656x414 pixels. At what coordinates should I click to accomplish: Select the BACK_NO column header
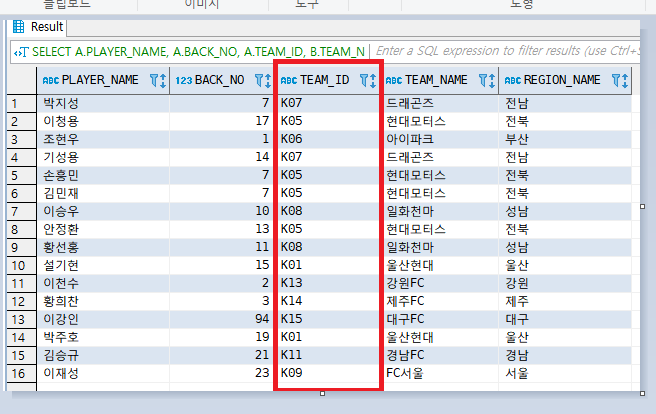tap(222, 80)
